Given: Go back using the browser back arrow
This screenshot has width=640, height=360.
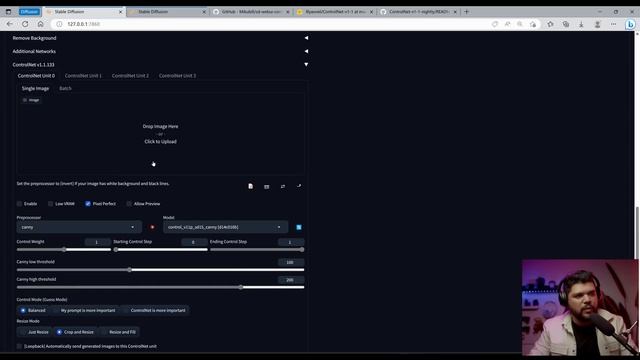Looking at the screenshot, I should click(x=9, y=24).
